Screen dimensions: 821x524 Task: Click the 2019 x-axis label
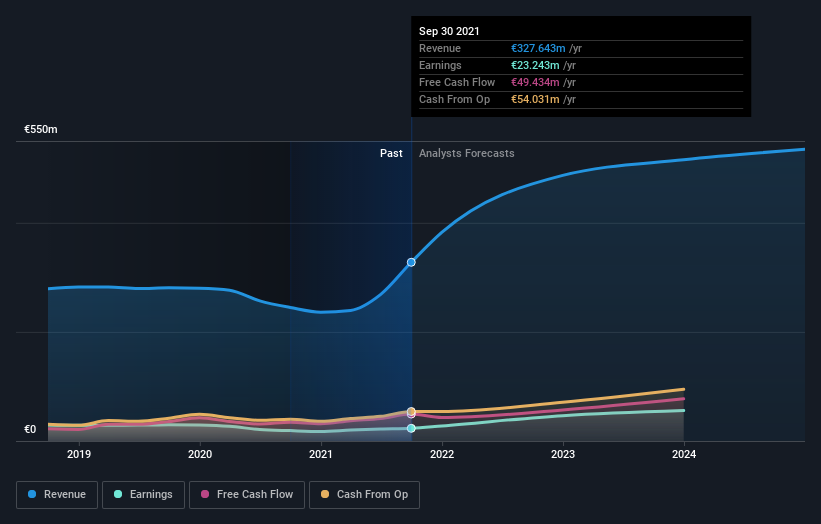click(x=79, y=454)
